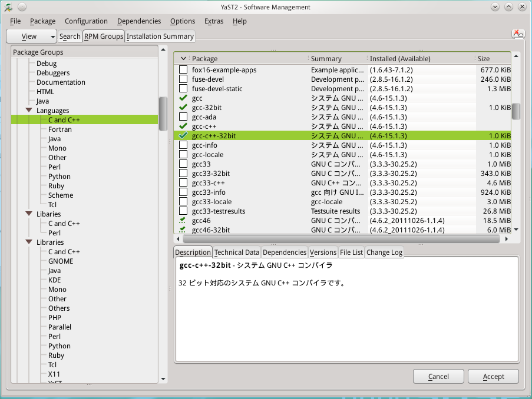Tick the gcc-locale checkbox
532x399 pixels.
pos(183,155)
